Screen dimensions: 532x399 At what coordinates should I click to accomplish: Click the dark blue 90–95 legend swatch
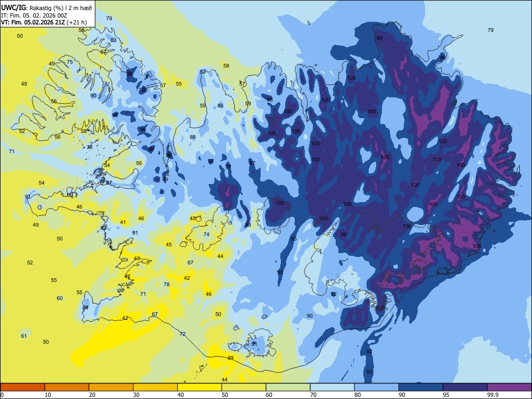(x=421, y=387)
